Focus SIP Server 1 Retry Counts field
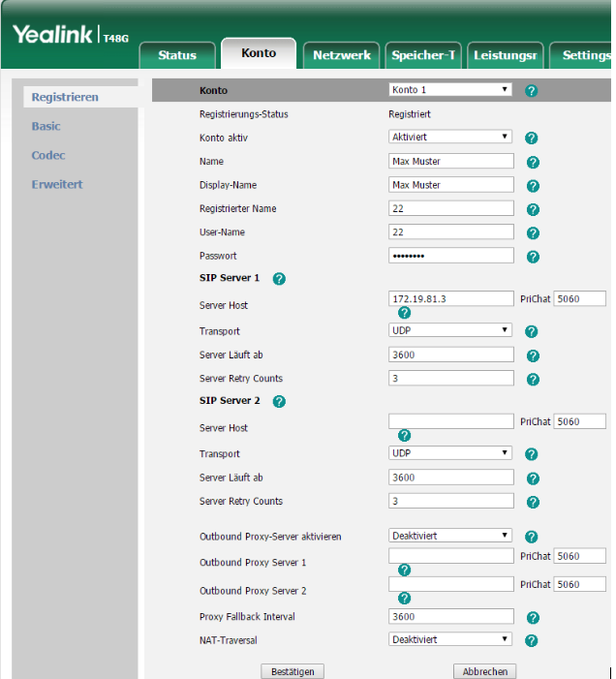The image size is (616, 679). (451, 379)
